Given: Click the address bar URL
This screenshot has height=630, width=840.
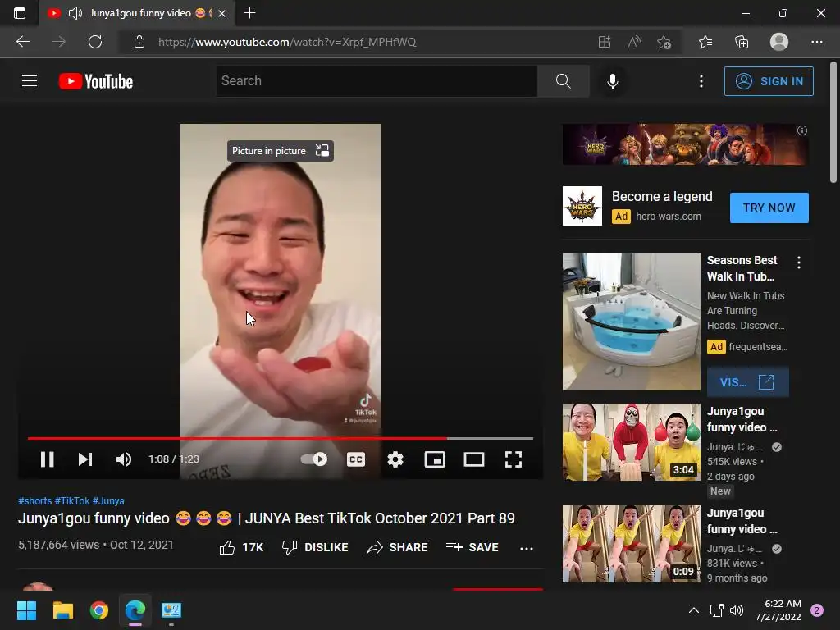Looking at the screenshot, I should click(287, 42).
